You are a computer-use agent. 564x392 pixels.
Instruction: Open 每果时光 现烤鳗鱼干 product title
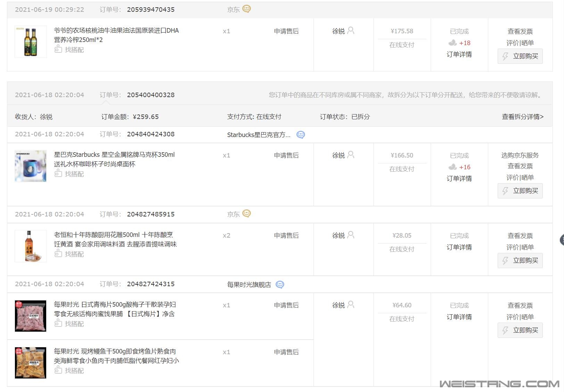click(x=116, y=356)
